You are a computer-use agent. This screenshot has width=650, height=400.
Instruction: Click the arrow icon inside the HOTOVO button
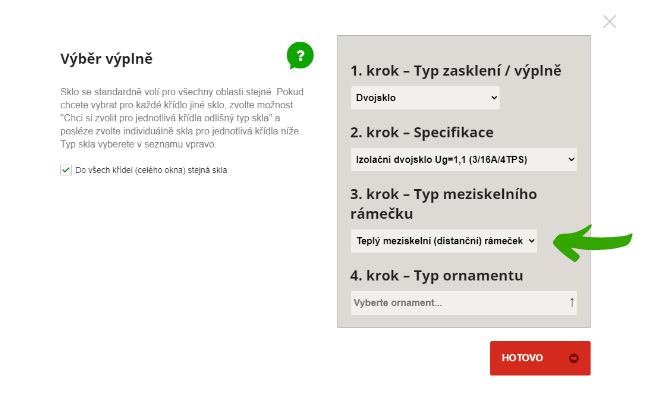(573, 358)
